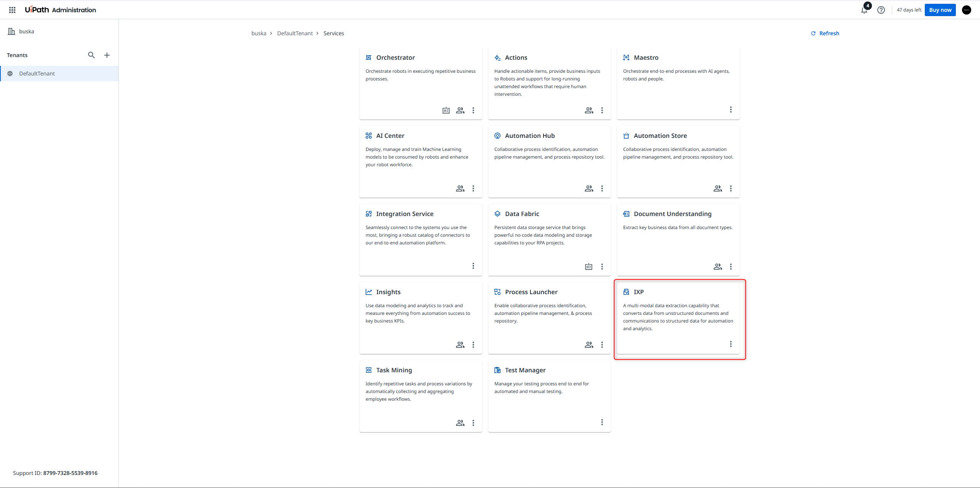Image resolution: width=980 pixels, height=488 pixels.
Task: Select DefaultTenant in the tenants list
Action: (x=37, y=74)
